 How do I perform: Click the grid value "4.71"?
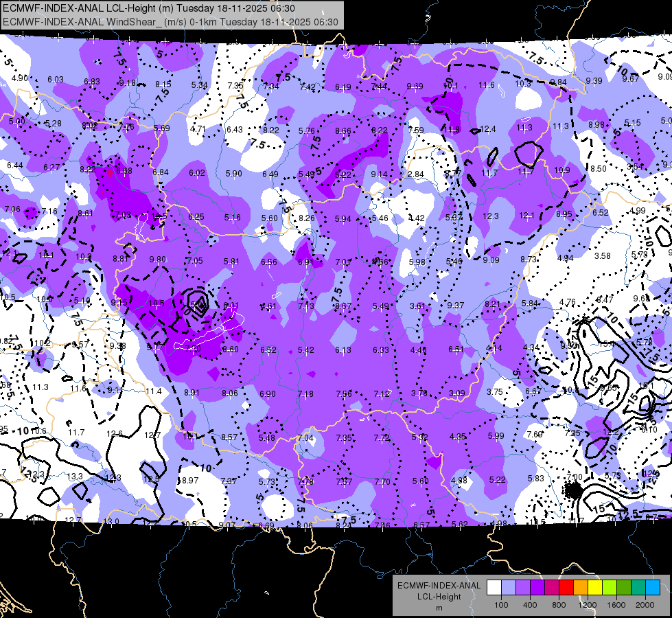click(198, 128)
